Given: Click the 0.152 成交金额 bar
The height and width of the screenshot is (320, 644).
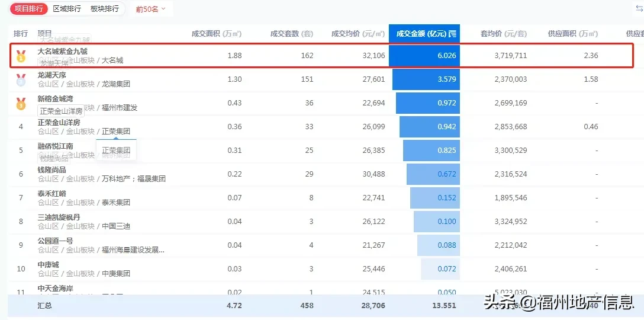Looking at the screenshot, I should [435, 198].
